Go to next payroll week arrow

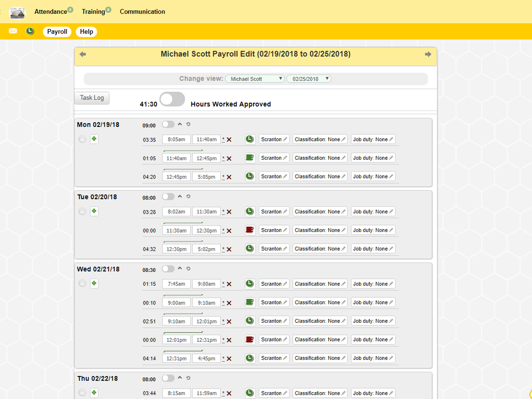428,54
